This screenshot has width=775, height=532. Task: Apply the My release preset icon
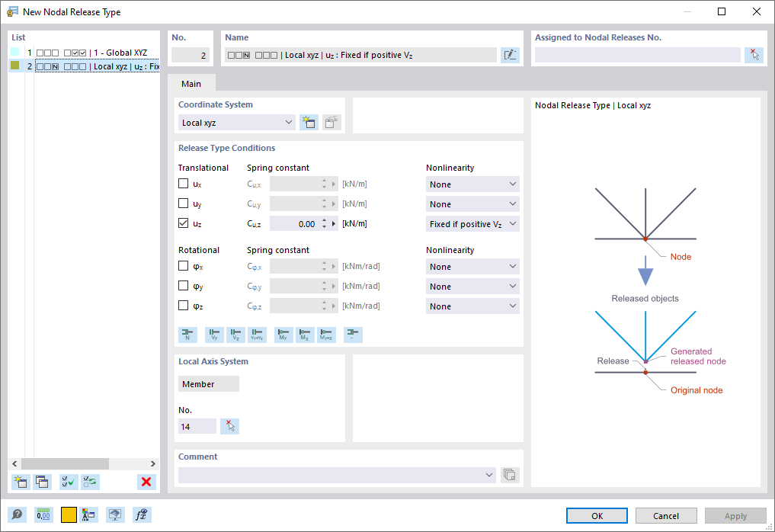[283, 335]
